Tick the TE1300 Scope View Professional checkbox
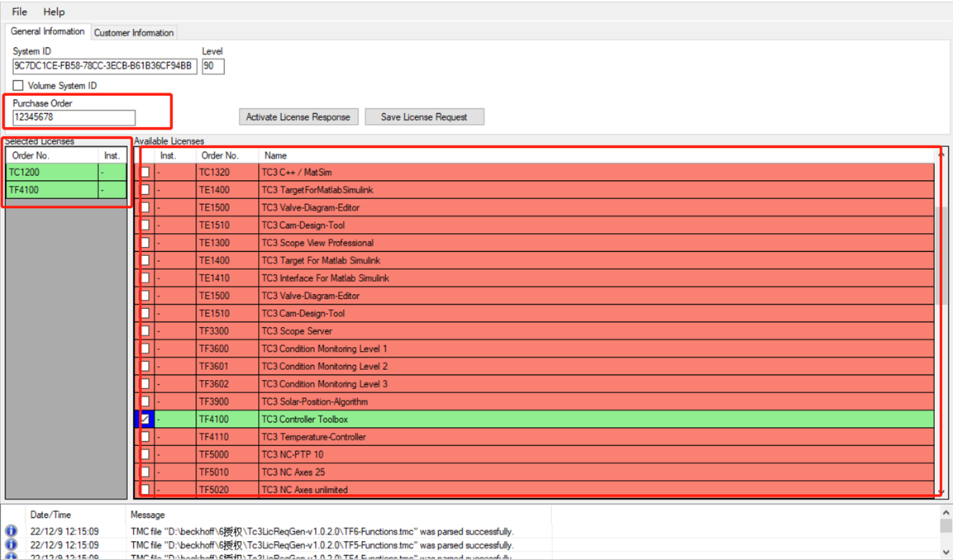Screen dimensions: 953x560 point(145,243)
